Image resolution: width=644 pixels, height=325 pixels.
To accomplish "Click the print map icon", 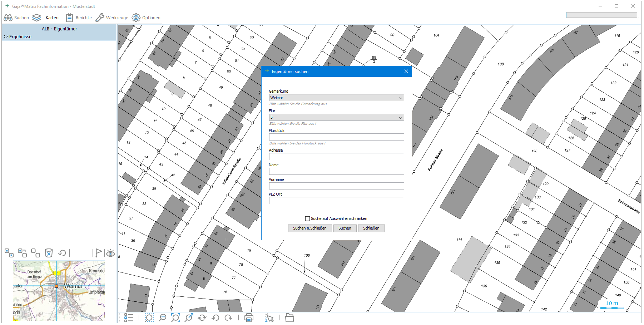I will coord(249,317).
